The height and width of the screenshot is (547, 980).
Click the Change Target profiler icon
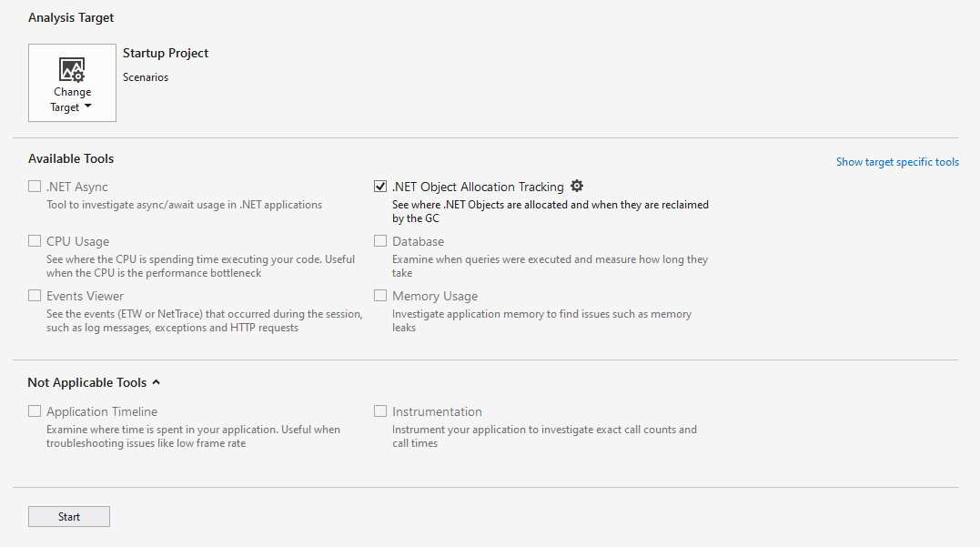click(x=72, y=69)
